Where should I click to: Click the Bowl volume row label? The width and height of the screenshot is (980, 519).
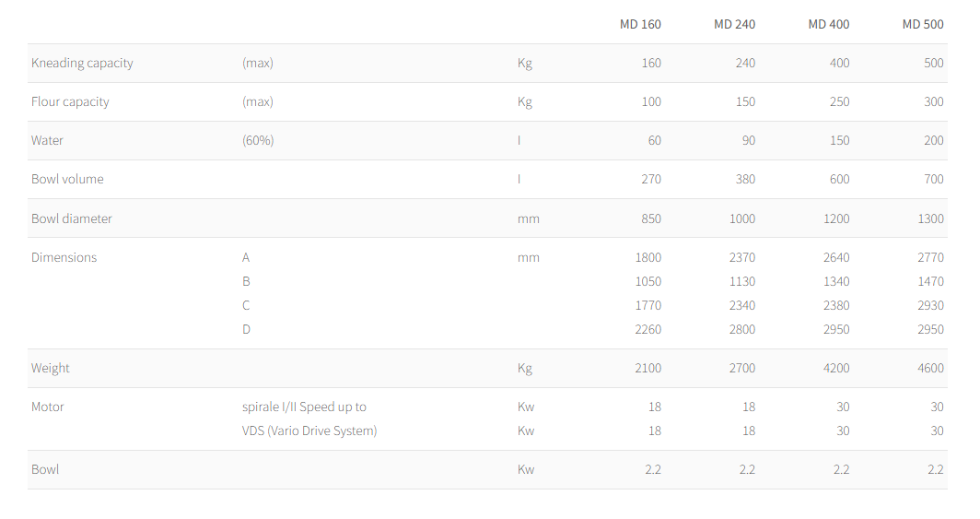point(67,179)
